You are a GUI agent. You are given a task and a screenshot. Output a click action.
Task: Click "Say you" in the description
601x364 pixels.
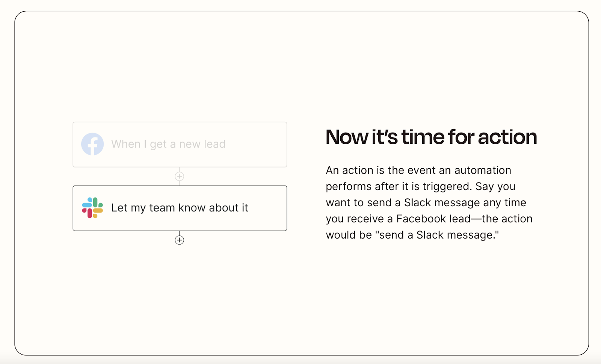pyautogui.click(x=495, y=187)
